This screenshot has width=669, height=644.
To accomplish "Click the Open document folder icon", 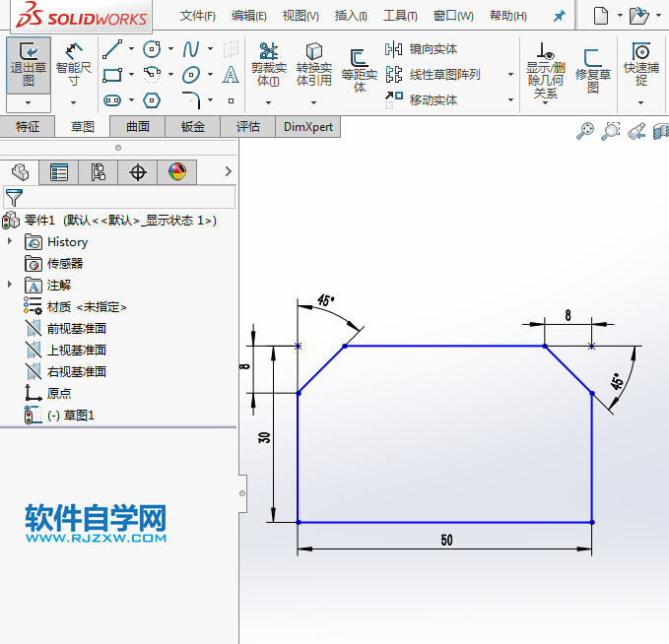I will click(x=639, y=16).
